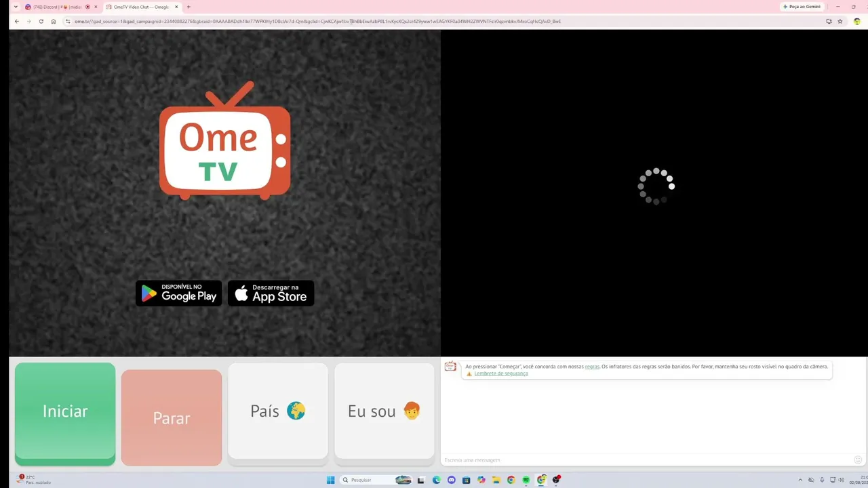
Task: Click the microphone icon in system tray
Action: pyautogui.click(x=822, y=480)
